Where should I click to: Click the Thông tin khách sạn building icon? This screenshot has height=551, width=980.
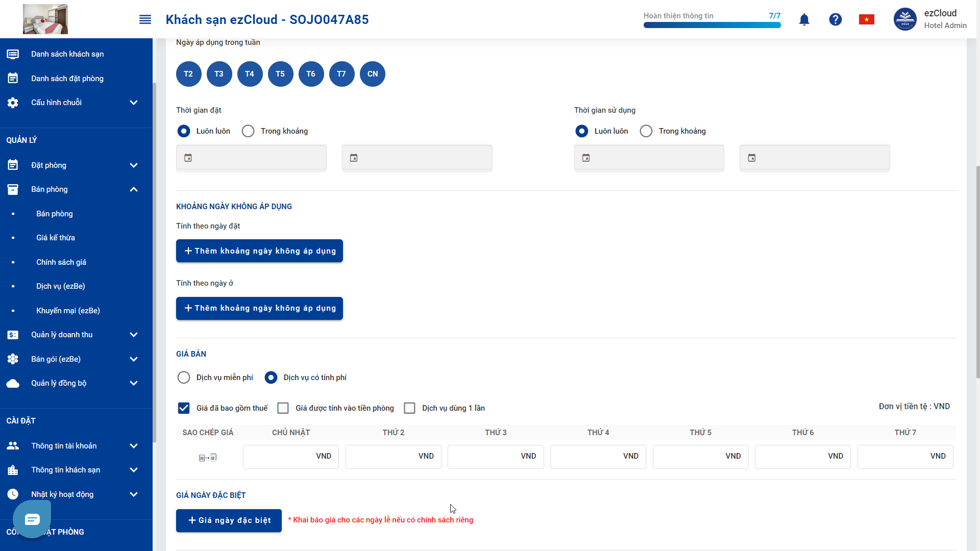[13, 470]
